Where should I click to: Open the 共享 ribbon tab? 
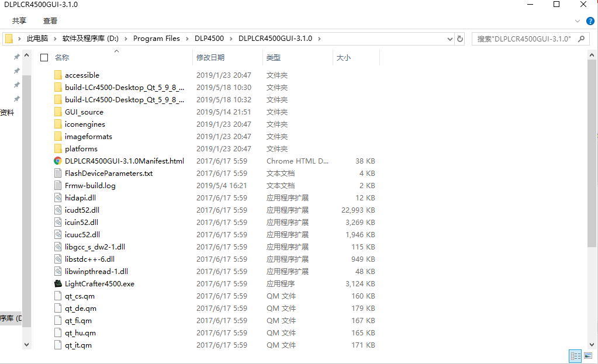pos(19,21)
